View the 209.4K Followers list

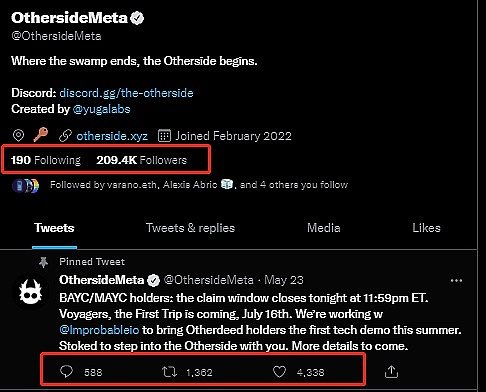pos(142,160)
